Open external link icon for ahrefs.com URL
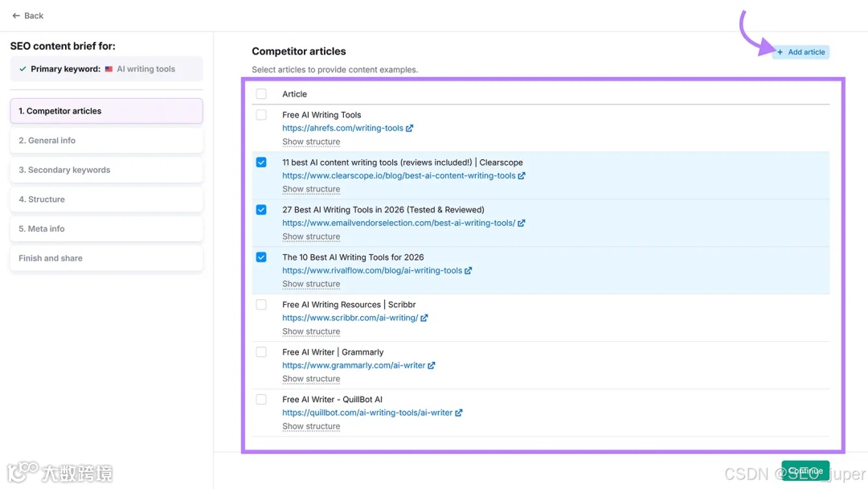This screenshot has width=868, height=489. 410,129
